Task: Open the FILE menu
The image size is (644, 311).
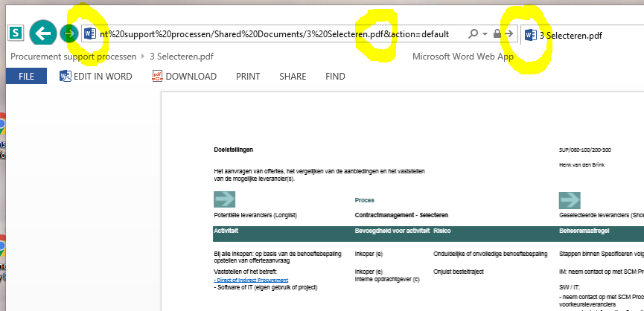Action: [26, 76]
